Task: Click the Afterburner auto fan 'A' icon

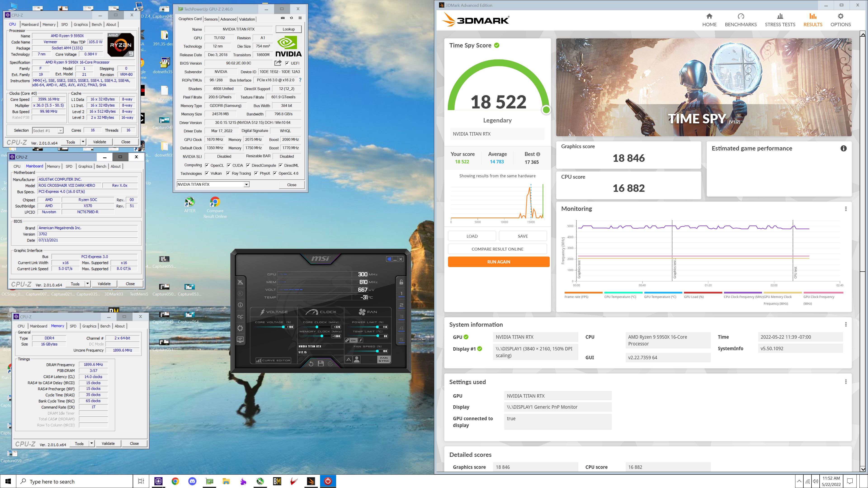Action: [x=348, y=360]
